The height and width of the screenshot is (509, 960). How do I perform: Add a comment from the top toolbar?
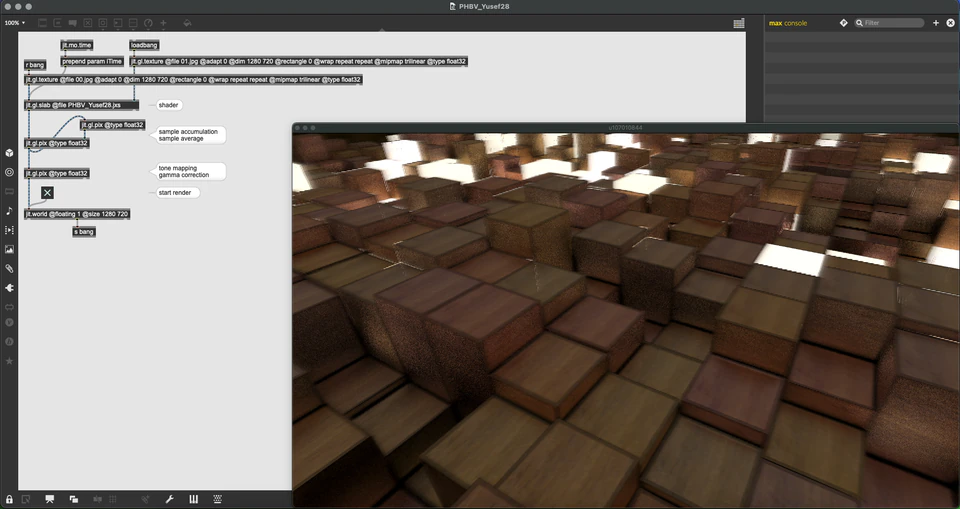click(73, 23)
